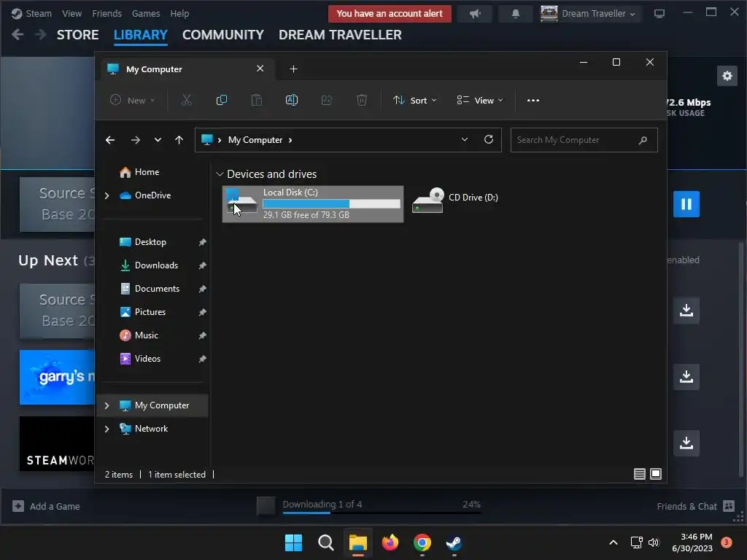
Task: Click Steam icon in the taskbar
Action: point(454,542)
